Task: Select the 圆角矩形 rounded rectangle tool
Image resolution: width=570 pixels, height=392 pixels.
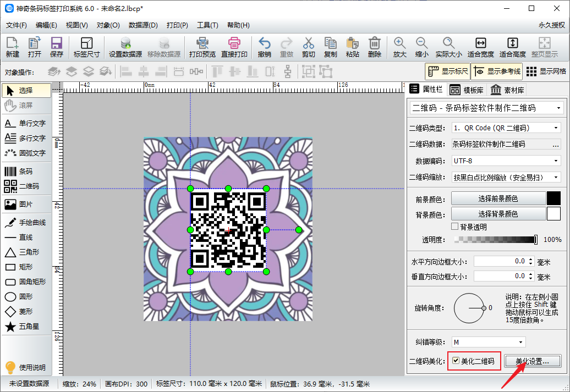Action: click(x=26, y=282)
